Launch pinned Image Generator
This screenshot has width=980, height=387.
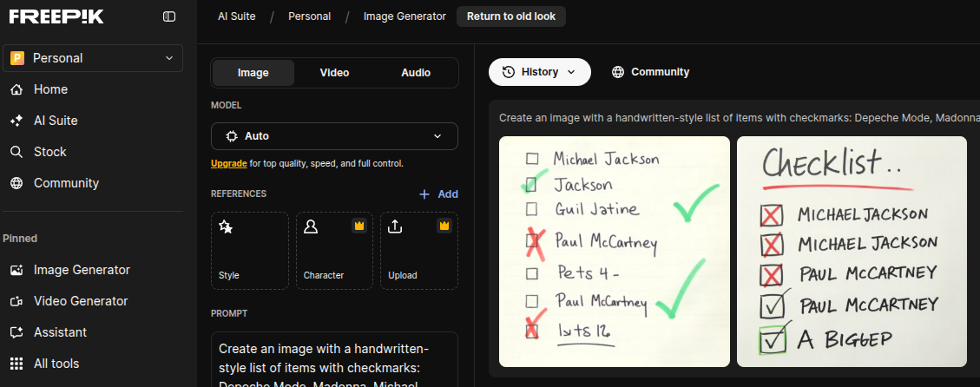pyautogui.click(x=82, y=270)
